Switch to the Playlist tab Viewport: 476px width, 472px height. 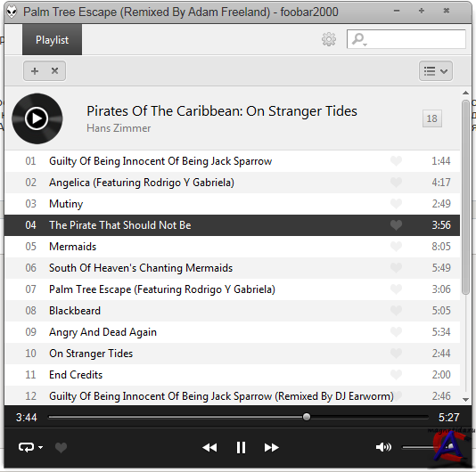coord(52,40)
